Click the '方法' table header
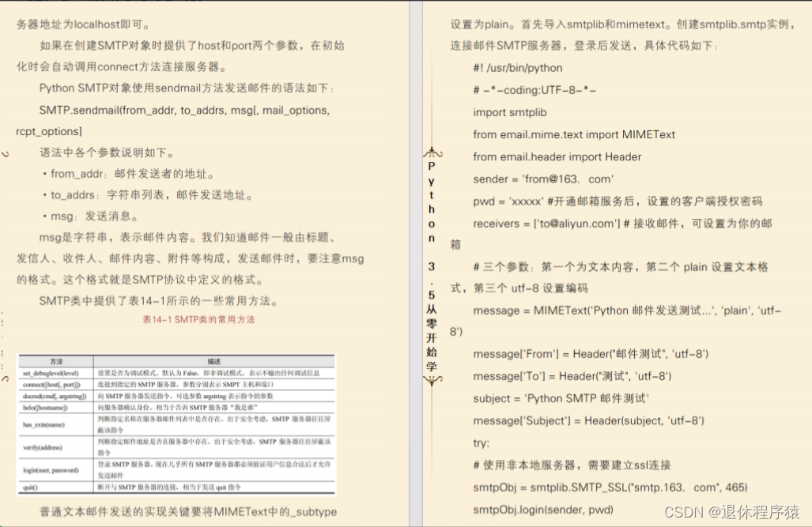This screenshot has width=812, height=527. [x=56, y=361]
